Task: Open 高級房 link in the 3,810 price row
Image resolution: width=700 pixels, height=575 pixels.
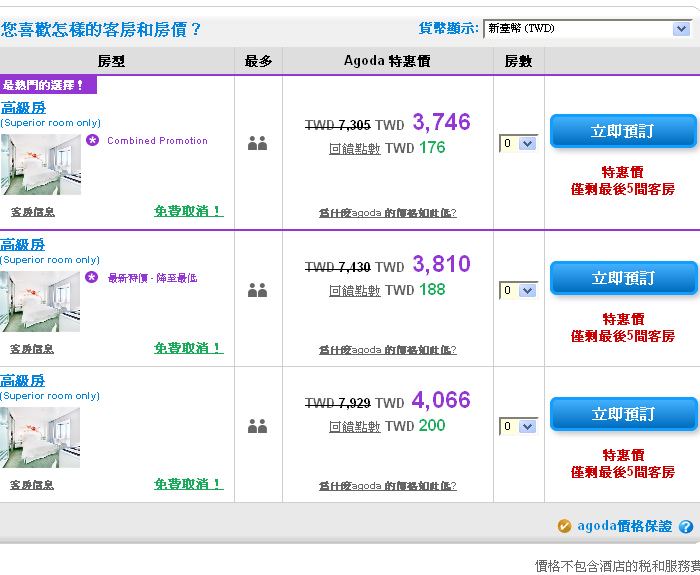Action: (x=23, y=245)
